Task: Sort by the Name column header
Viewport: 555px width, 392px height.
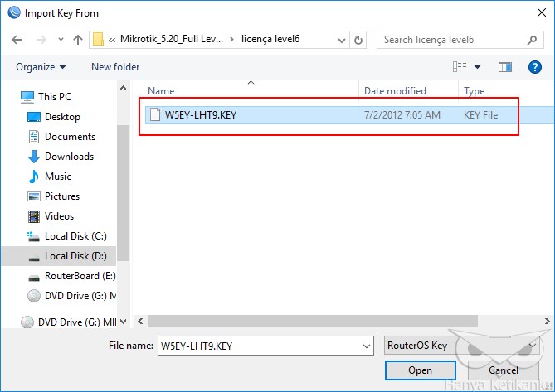Action: click(161, 91)
